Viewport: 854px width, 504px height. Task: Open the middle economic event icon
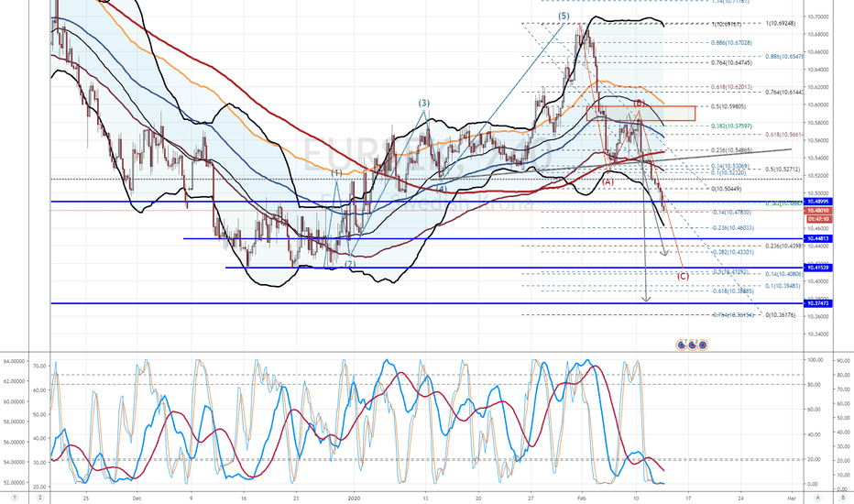click(x=692, y=345)
